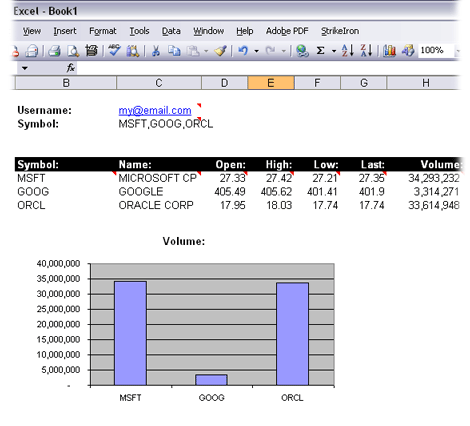Open the Help menu
Screen dimensions: 470x426
(245, 31)
